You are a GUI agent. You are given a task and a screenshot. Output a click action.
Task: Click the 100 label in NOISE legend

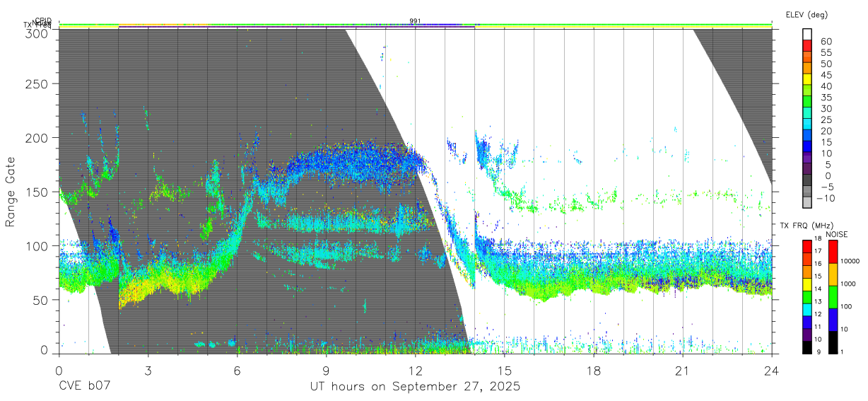pos(846,307)
